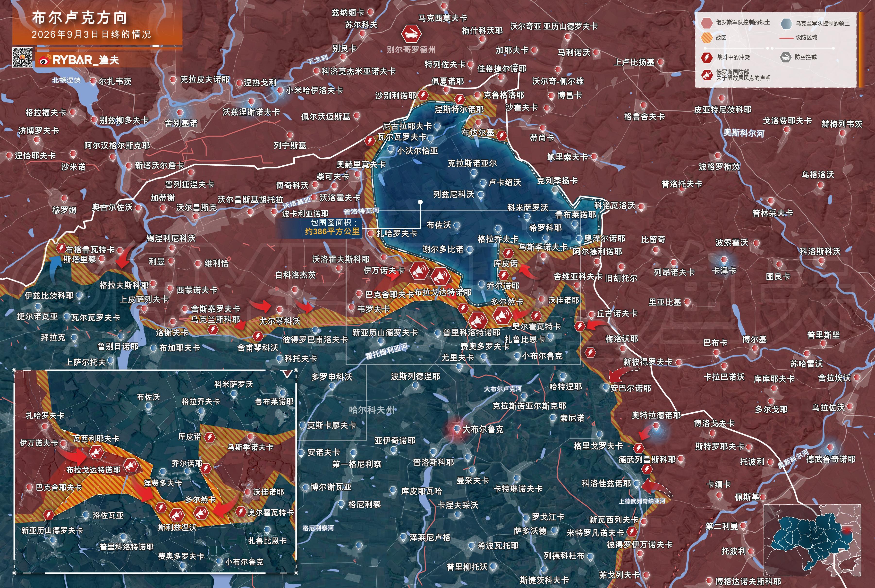
Task: Click the glowing settlement marker at 大布尔鲁克
Action: (x=457, y=429)
